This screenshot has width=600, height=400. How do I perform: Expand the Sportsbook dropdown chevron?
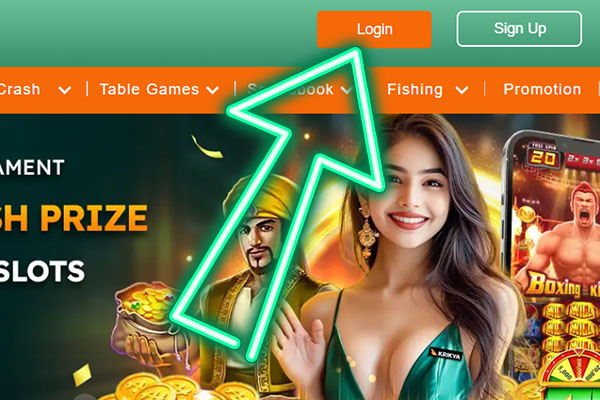pyautogui.click(x=346, y=90)
